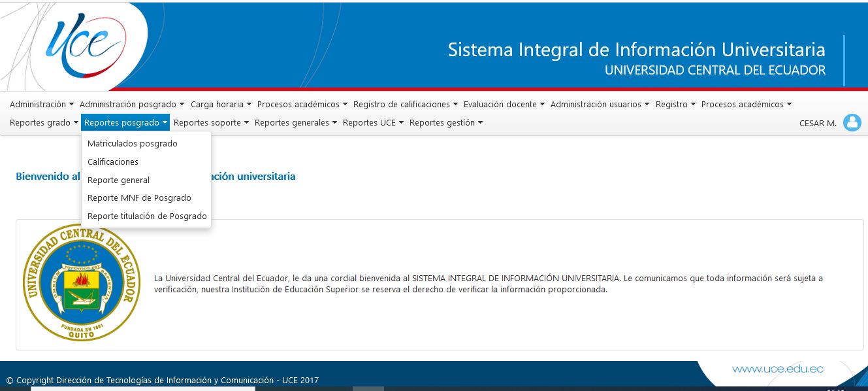The height and width of the screenshot is (391, 868).
Task: Open the Administración menu
Action: [42, 104]
